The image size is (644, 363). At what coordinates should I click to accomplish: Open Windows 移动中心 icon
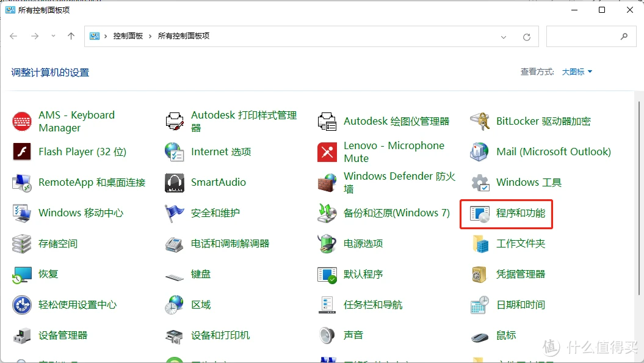[x=22, y=213]
